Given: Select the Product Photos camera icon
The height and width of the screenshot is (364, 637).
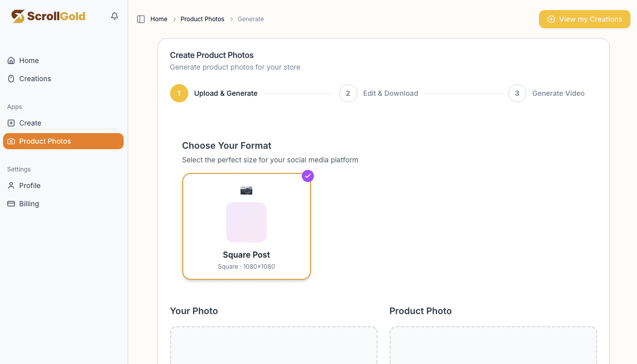Looking at the screenshot, I should point(11,141).
